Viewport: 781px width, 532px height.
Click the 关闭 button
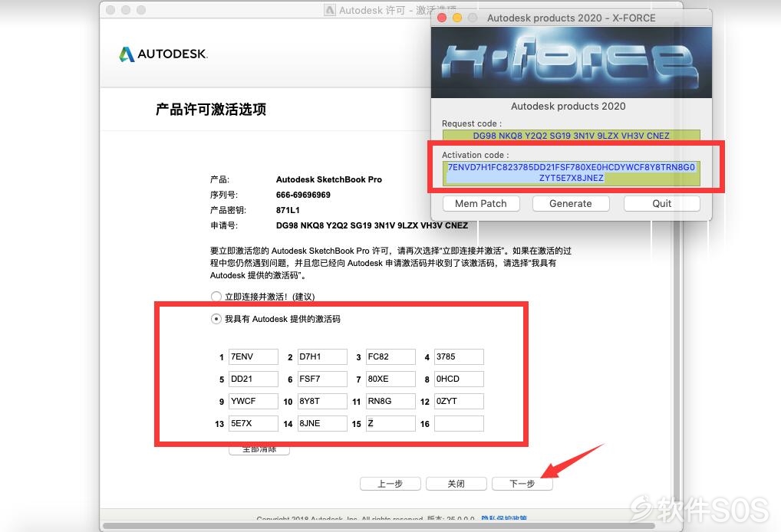point(456,484)
